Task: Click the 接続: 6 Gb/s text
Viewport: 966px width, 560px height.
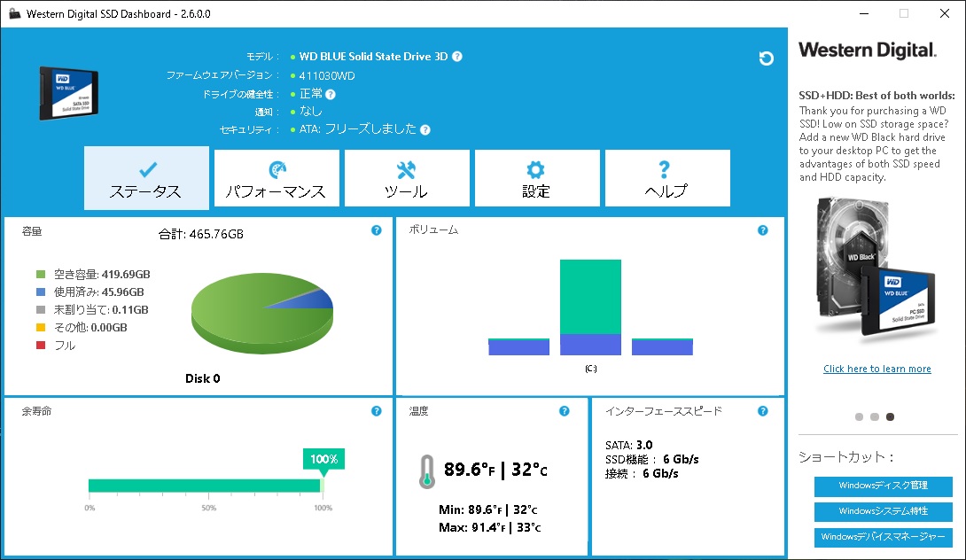Action: point(642,474)
